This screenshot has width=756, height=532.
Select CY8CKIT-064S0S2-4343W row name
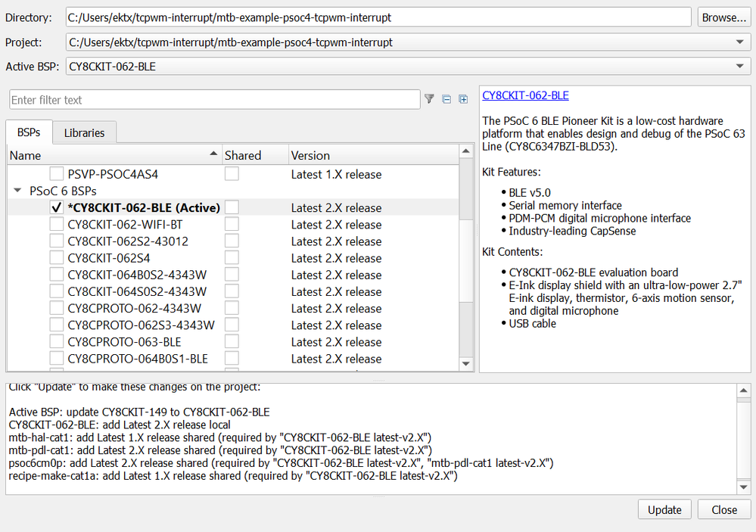coord(137,291)
